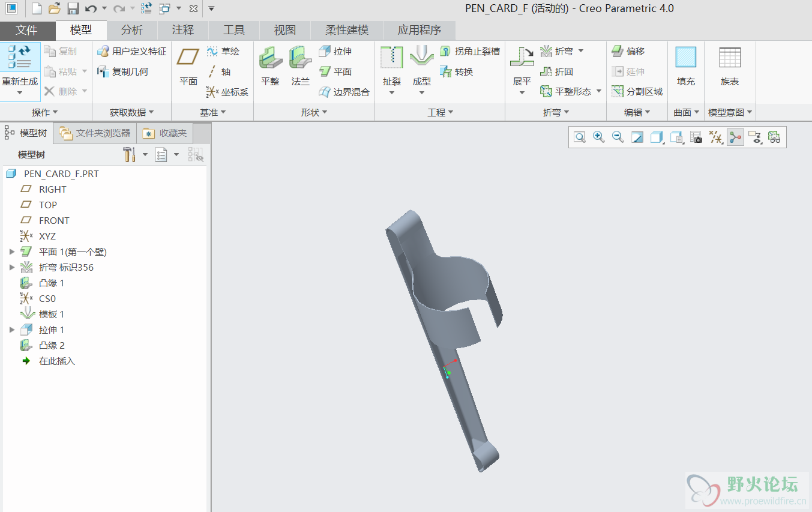Open the Customize Quick Access Toolbar arrow
This screenshot has width=812, height=512.
[x=211, y=8]
